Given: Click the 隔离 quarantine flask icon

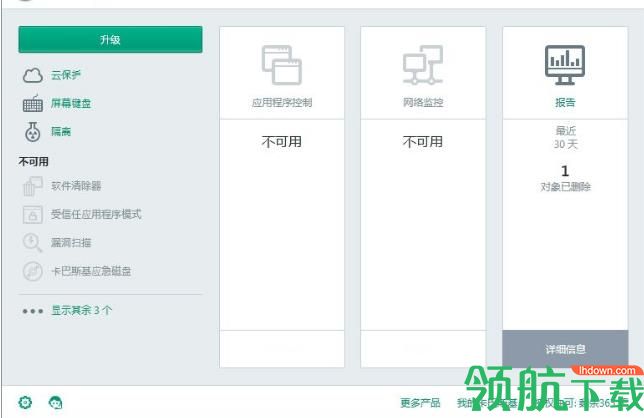Looking at the screenshot, I should coord(32,132).
